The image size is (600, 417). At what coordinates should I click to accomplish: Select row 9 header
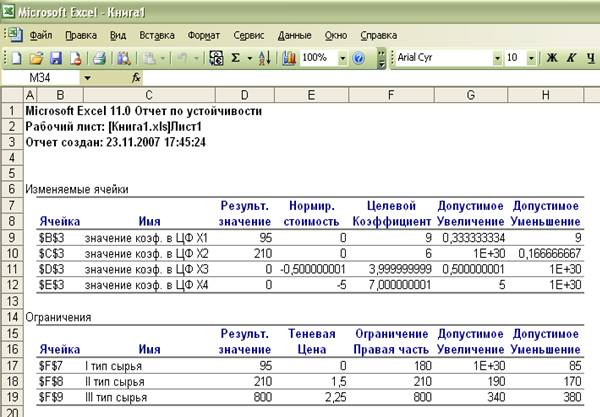11,238
